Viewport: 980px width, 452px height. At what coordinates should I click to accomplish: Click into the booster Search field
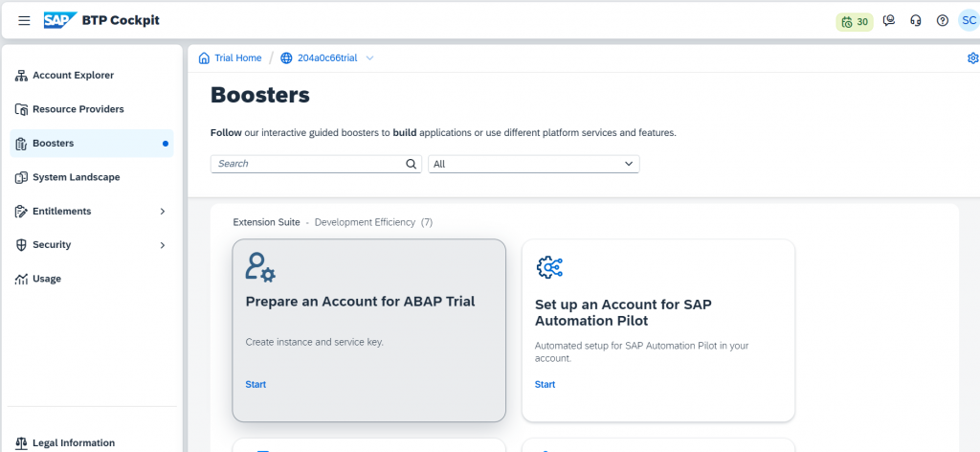pyautogui.click(x=308, y=164)
